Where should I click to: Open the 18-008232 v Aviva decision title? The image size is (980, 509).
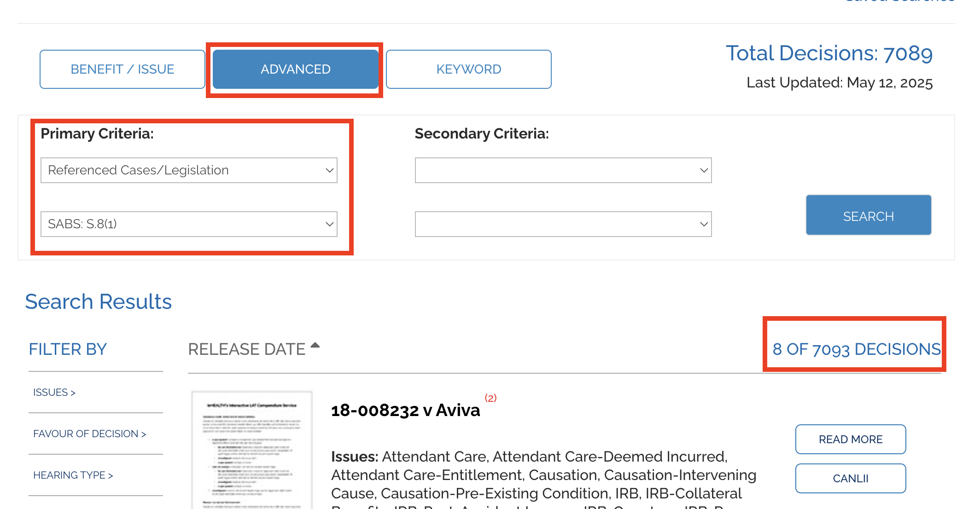[406, 410]
